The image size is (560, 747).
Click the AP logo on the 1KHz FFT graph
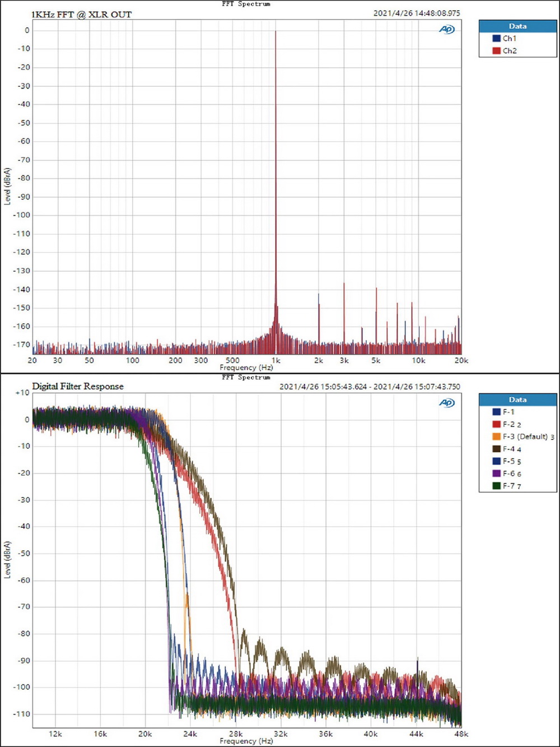(x=446, y=30)
